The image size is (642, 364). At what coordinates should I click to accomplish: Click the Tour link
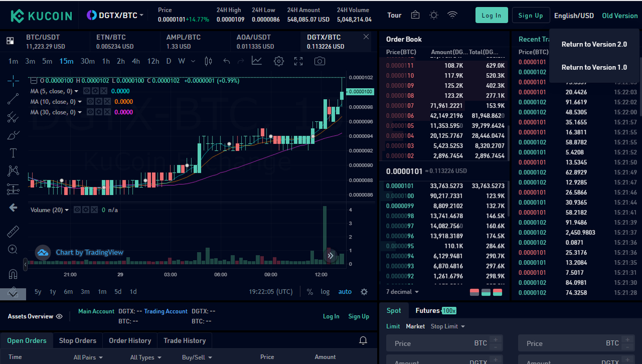tap(394, 15)
